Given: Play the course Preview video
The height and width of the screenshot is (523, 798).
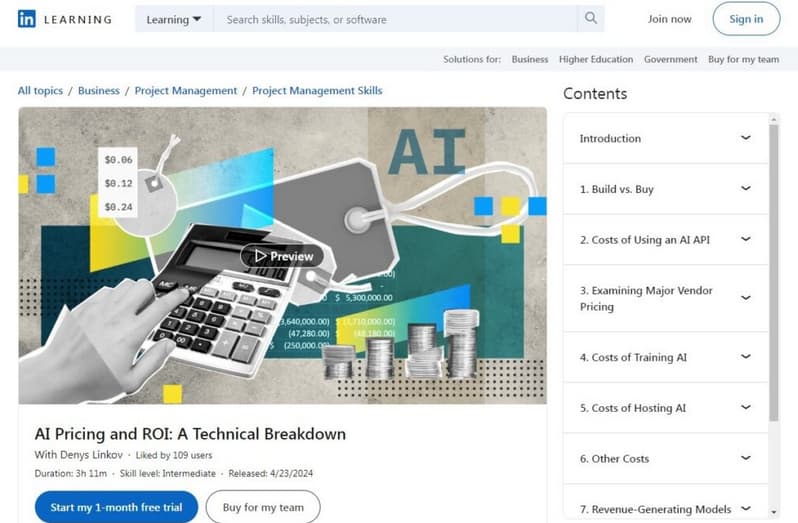Looking at the screenshot, I should point(282,256).
